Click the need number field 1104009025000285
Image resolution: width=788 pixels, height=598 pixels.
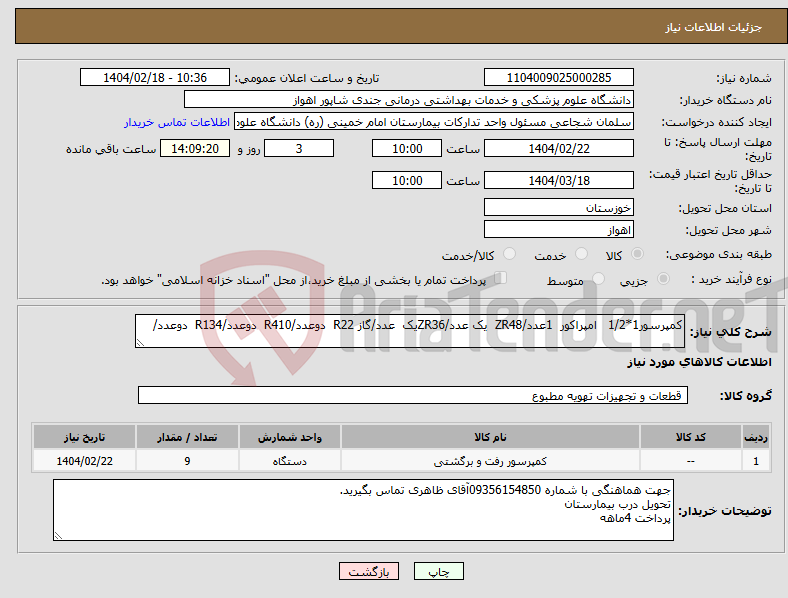558,78
